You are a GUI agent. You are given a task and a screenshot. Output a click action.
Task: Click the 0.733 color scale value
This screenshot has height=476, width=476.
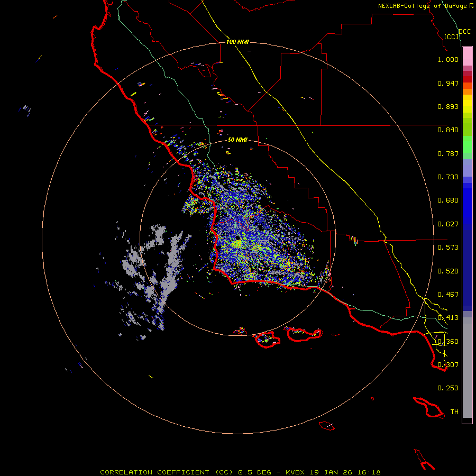[x=448, y=177]
